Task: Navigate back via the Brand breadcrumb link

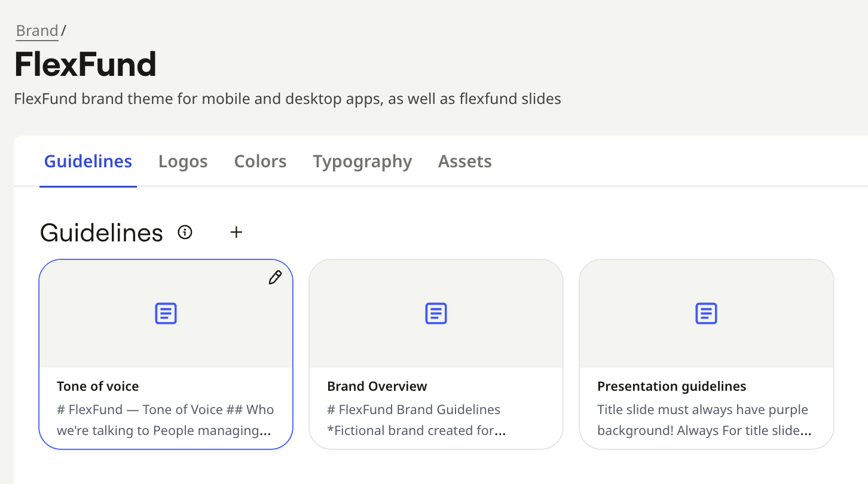Action: point(37,30)
